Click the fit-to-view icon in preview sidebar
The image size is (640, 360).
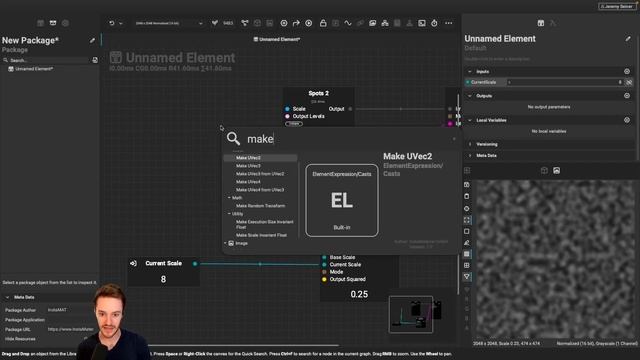(467, 220)
